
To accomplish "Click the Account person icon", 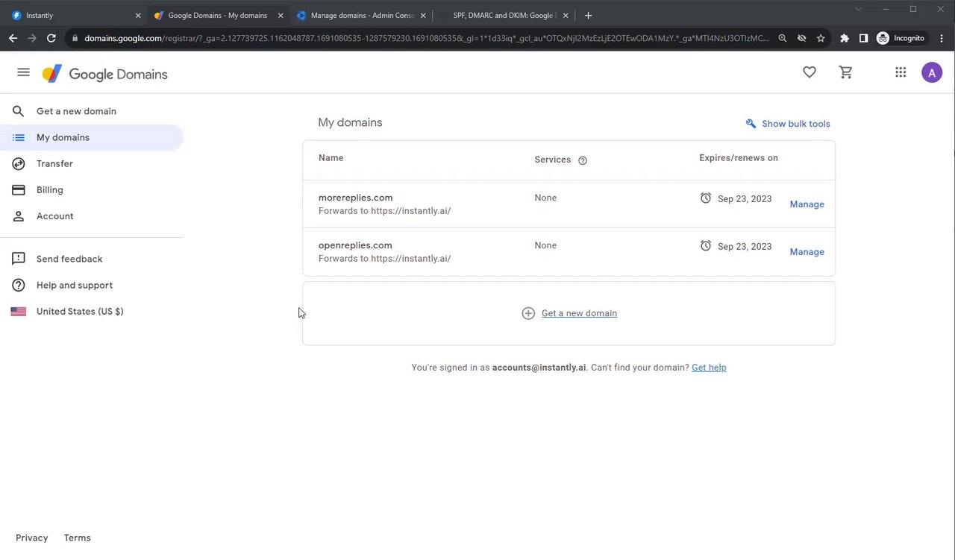I will click(x=19, y=216).
